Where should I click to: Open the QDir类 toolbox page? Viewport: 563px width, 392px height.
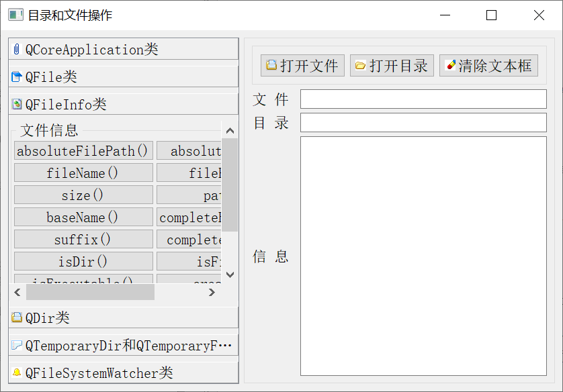pos(124,317)
